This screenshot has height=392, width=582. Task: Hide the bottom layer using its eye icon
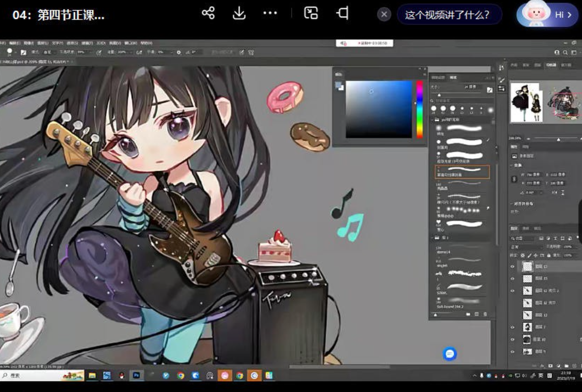pyautogui.click(x=513, y=351)
